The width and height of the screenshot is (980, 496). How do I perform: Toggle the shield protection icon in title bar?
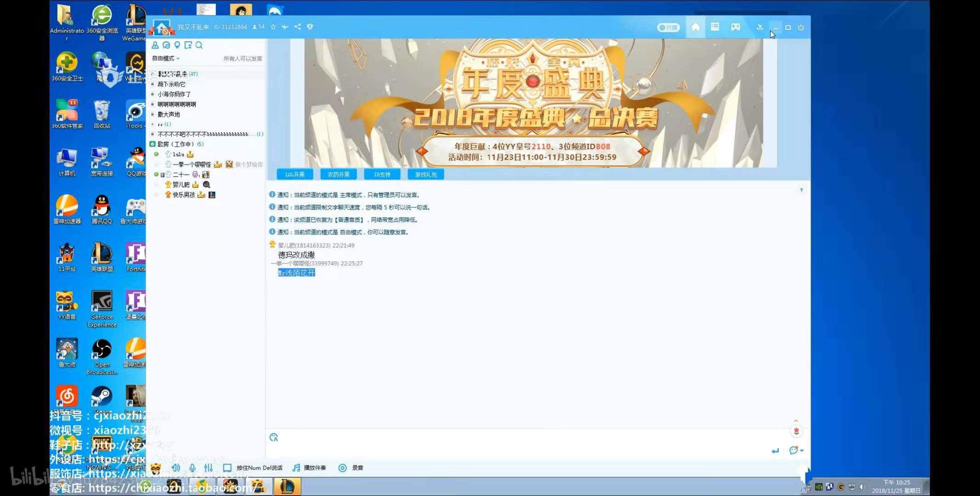pos(310,27)
